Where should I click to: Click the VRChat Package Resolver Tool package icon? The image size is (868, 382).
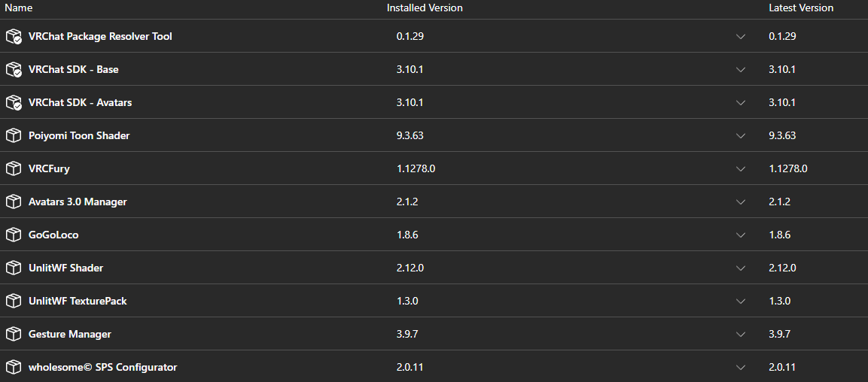pyautogui.click(x=14, y=37)
